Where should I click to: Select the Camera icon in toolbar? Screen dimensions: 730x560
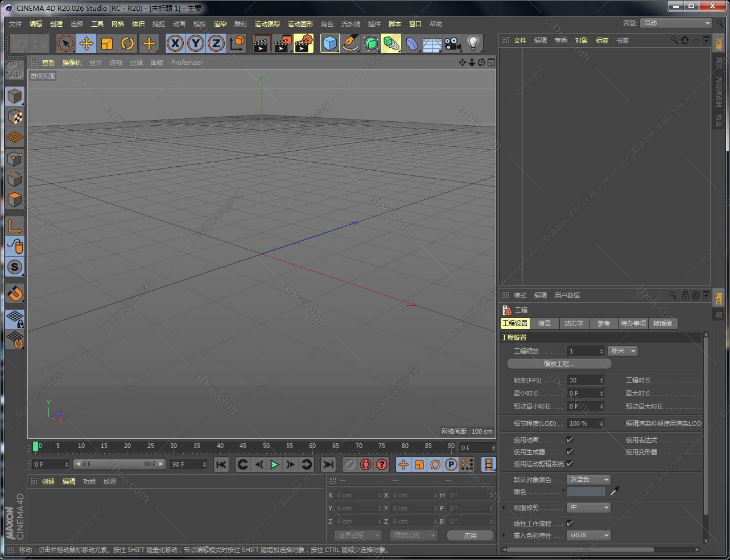click(x=452, y=43)
